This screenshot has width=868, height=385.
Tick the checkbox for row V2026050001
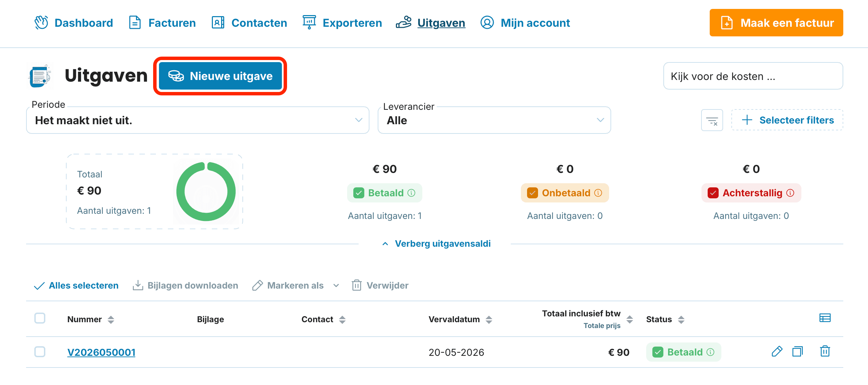40,352
